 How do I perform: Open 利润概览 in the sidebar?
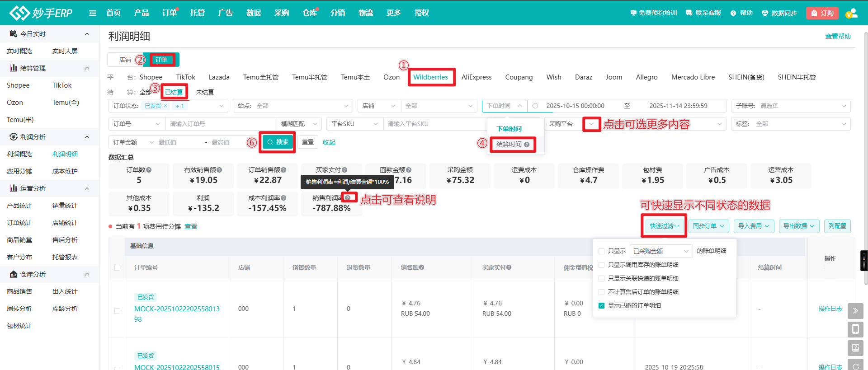coord(19,154)
